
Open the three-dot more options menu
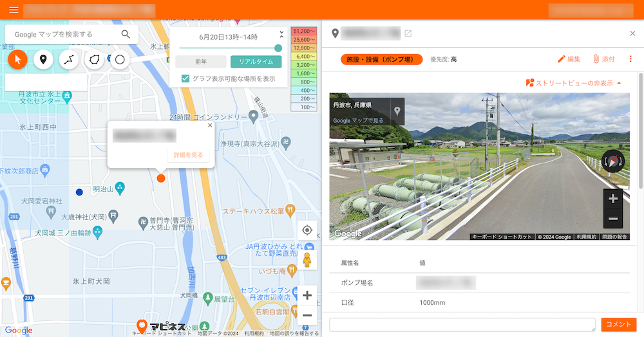click(630, 59)
